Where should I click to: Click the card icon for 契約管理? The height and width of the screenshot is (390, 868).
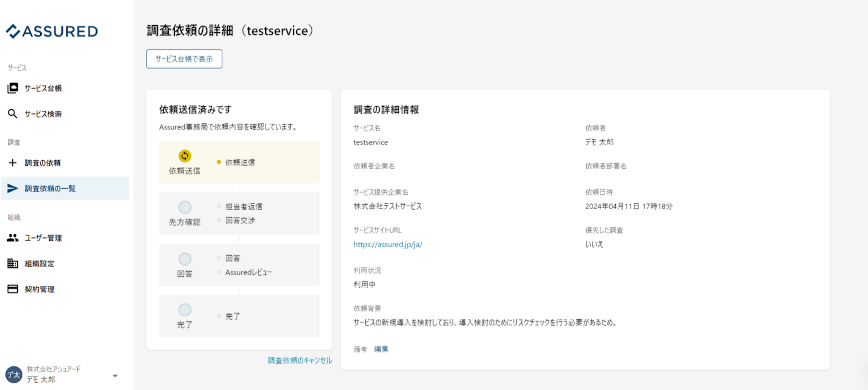pos(12,289)
